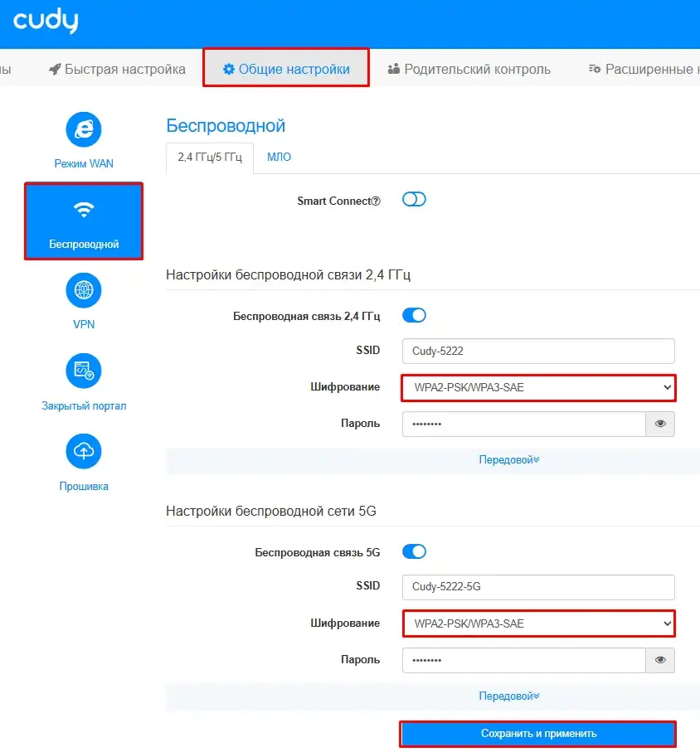Click the Прошивка label link
The width and height of the screenshot is (700, 752).
click(x=84, y=487)
